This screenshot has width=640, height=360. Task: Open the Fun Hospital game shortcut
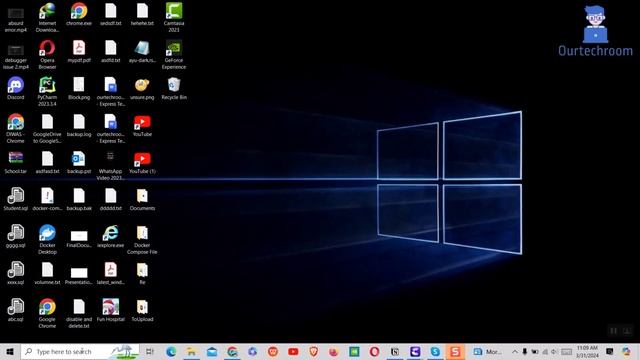point(110,310)
